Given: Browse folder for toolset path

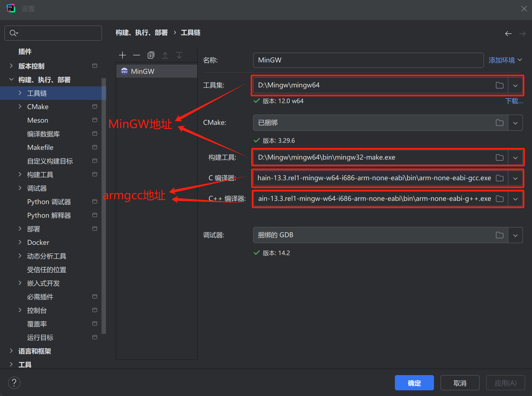Looking at the screenshot, I should coord(499,85).
